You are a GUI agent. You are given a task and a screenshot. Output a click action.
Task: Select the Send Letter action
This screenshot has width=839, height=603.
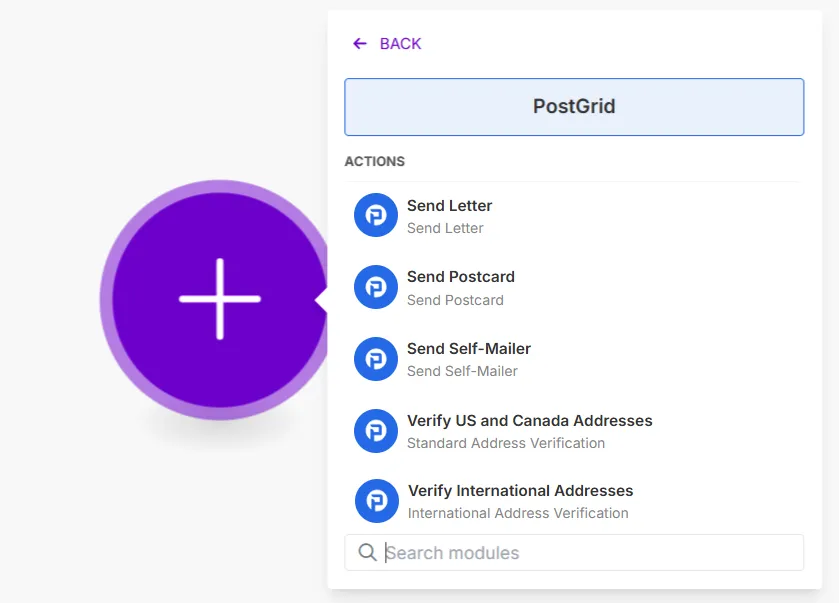pyautogui.click(x=449, y=205)
